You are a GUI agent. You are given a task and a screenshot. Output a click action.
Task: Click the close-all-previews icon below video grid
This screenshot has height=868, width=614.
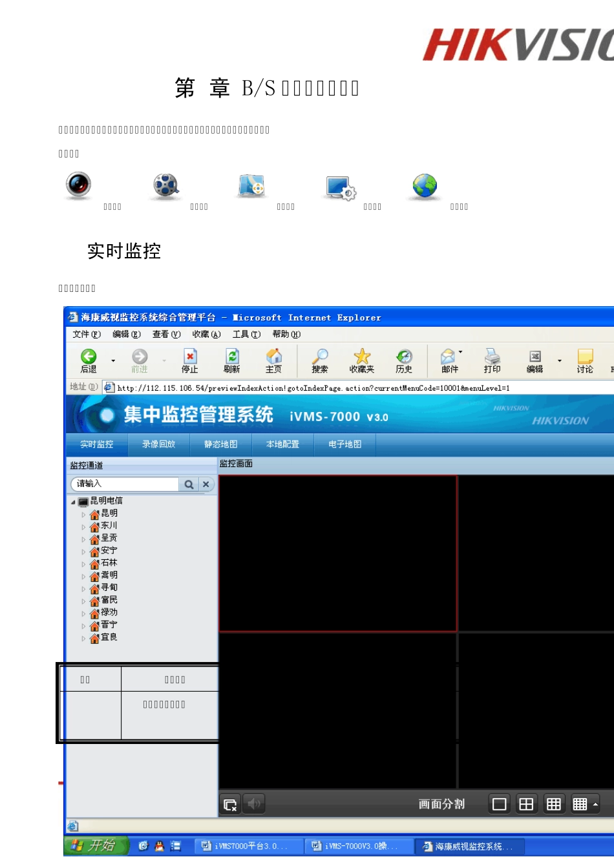tap(230, 804)
